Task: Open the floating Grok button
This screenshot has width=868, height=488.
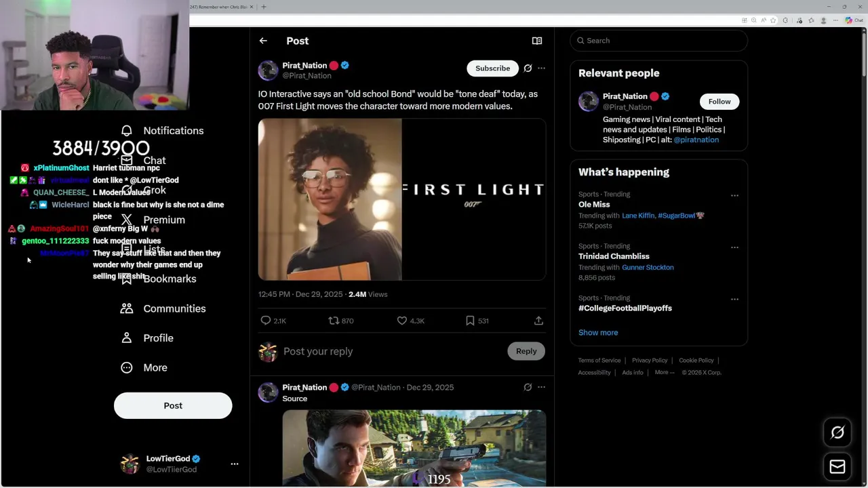Action: (x=837, y=432)
